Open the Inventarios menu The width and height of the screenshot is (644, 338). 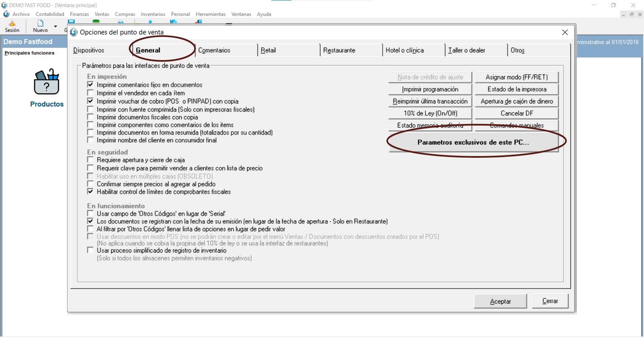153,14
